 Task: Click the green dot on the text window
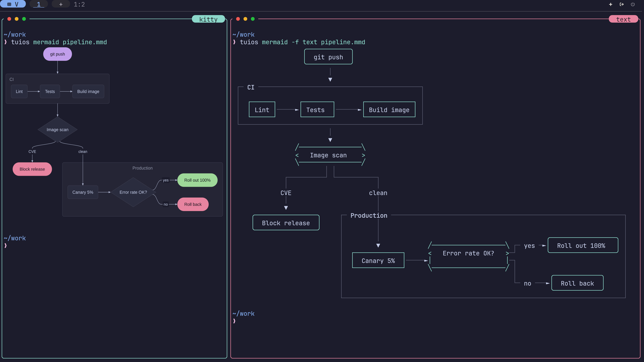pos(253,19)
